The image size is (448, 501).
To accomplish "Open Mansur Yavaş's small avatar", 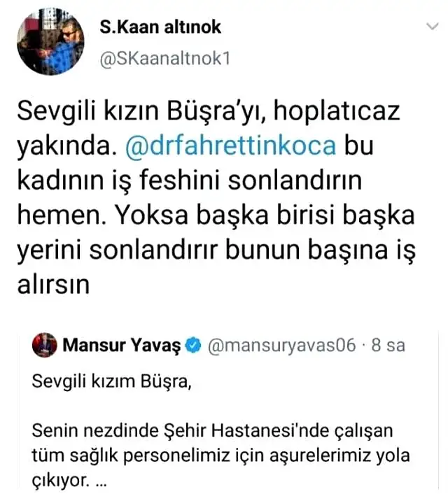I will coord(44,345).
